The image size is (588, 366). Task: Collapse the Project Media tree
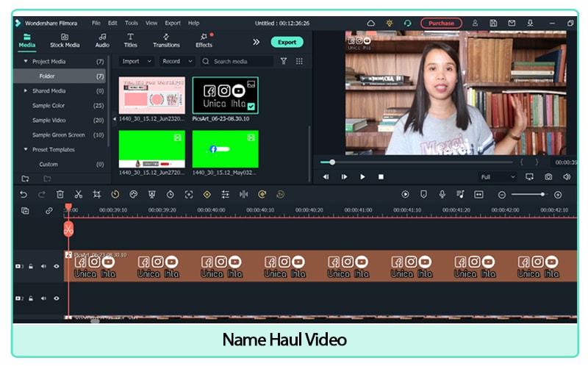coord(26,61)
